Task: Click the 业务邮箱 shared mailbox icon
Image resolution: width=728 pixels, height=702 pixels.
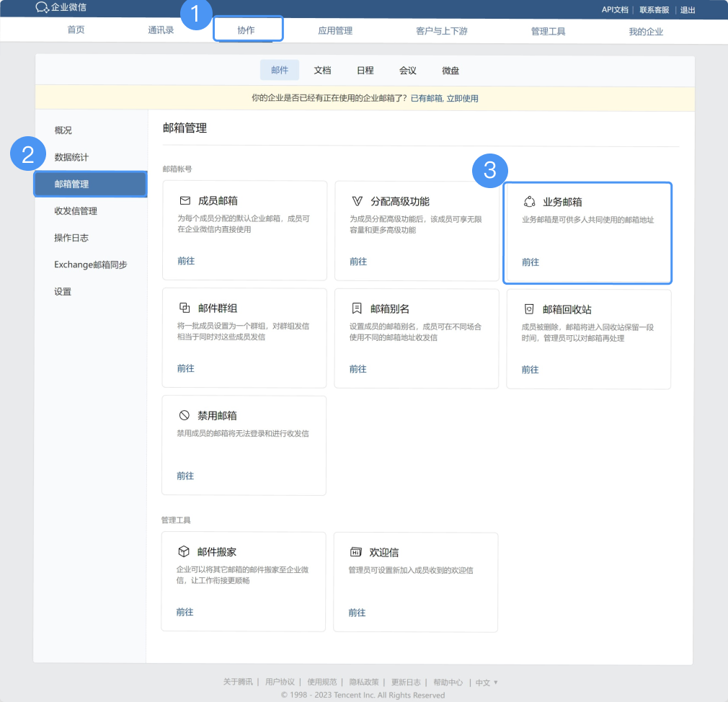Action: click(529, 202)
